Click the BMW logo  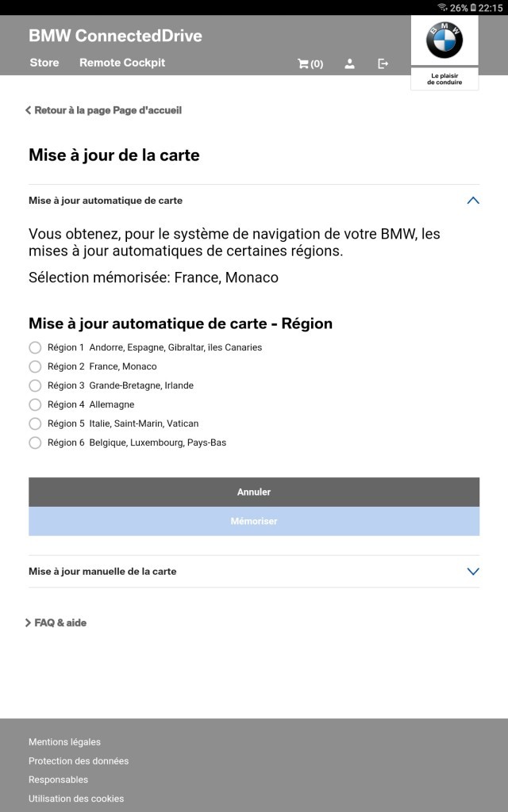(444, 40)
